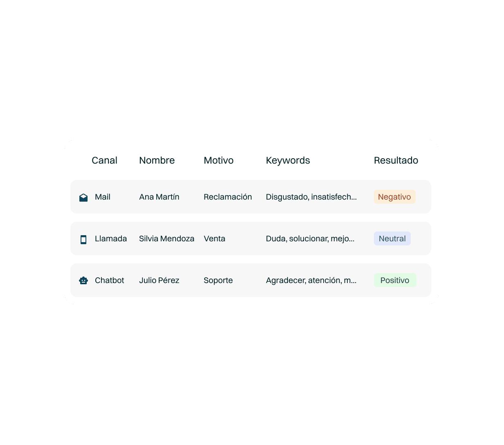Expand truncated keywords starting with Duda
This screenshot has height=445, width=504.
pos(310,238)
